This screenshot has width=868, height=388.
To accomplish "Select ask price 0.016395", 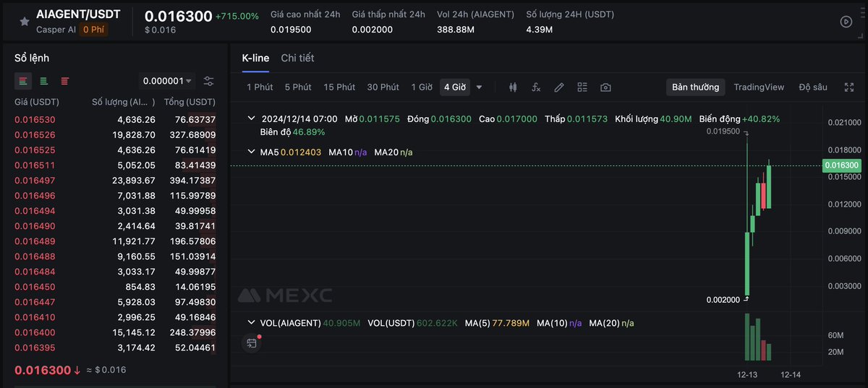I will tap(35, 348).
